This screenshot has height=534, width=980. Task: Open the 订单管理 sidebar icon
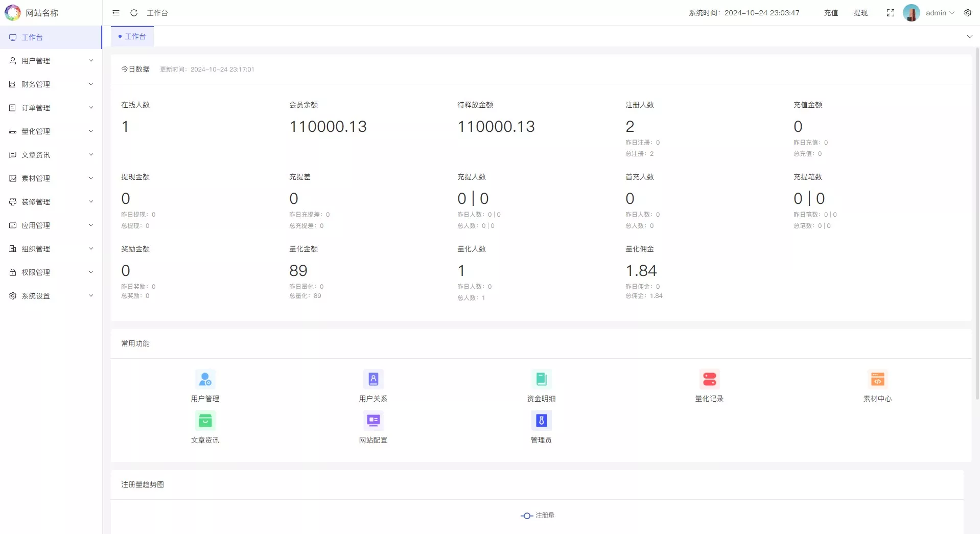pos(13,107)
